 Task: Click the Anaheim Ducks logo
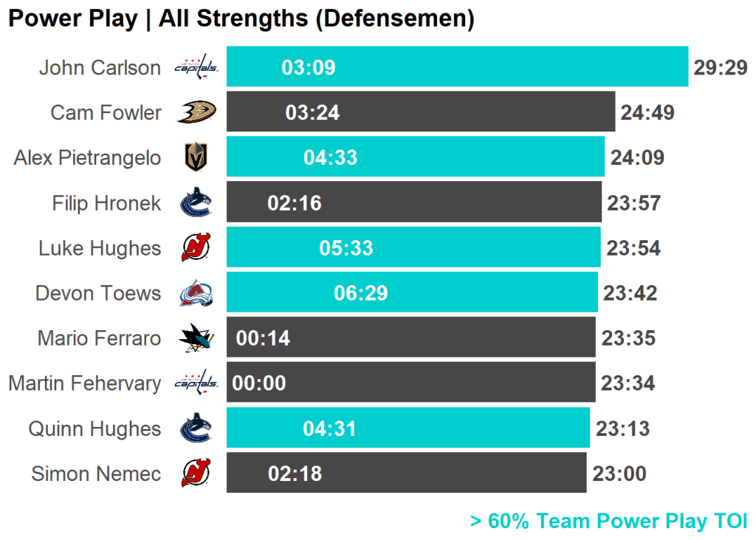(x=196, y=112)
